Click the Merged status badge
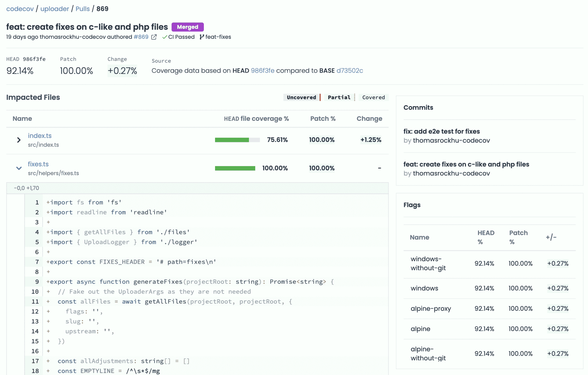The image size is (588, 375). 187,27
